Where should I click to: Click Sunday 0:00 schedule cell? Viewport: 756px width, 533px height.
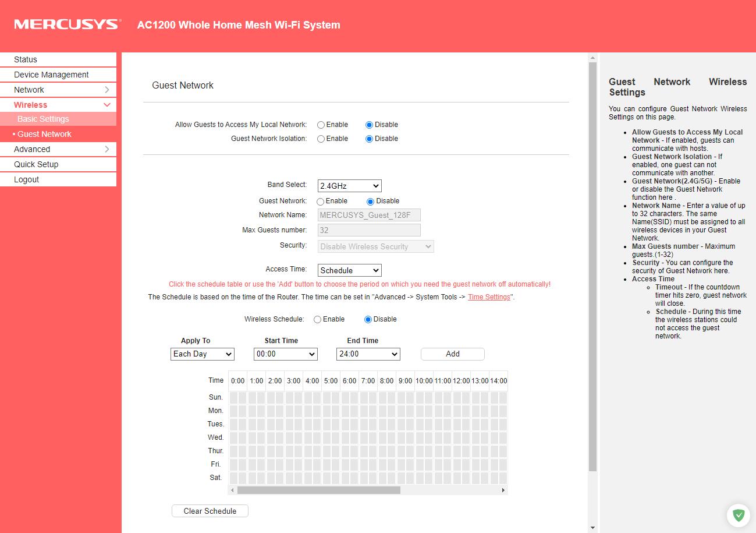click(233, 397)
